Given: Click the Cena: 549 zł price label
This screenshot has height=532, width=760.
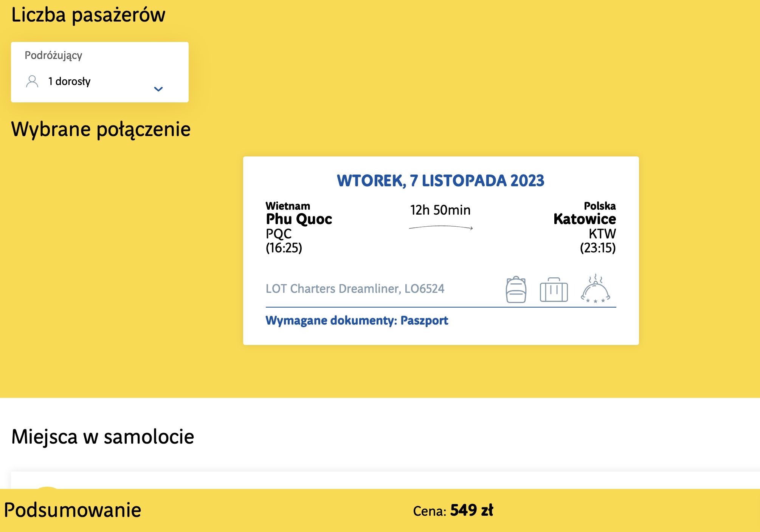Looking at the screenshot, I should 453,510.
